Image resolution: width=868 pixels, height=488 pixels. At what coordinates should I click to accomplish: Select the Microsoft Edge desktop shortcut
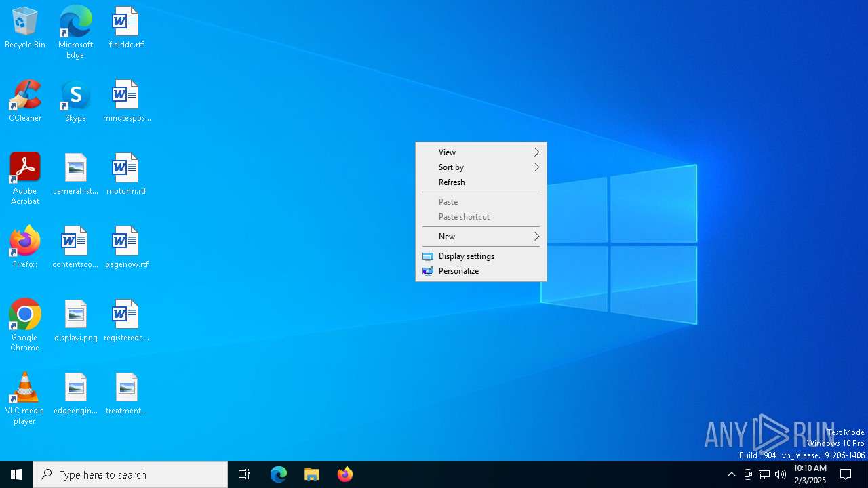tap(75, 33)
